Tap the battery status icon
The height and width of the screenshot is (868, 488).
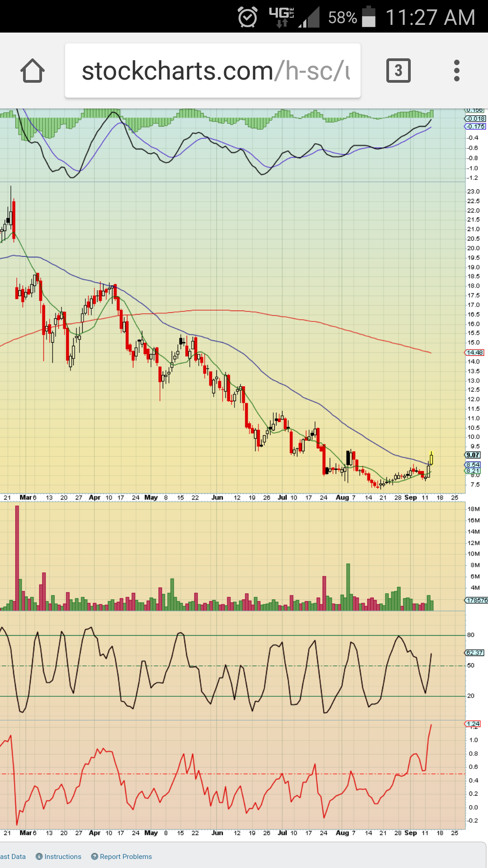(x=369, y=17)
